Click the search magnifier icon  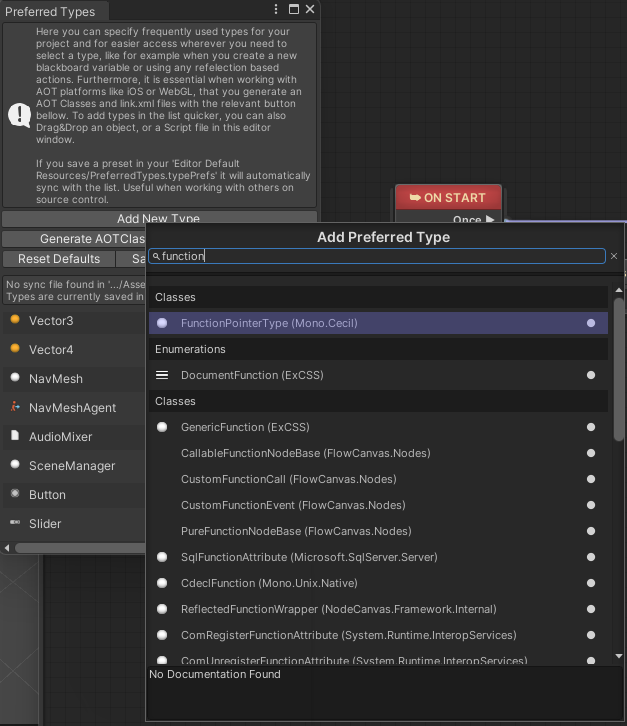(156, 256)
